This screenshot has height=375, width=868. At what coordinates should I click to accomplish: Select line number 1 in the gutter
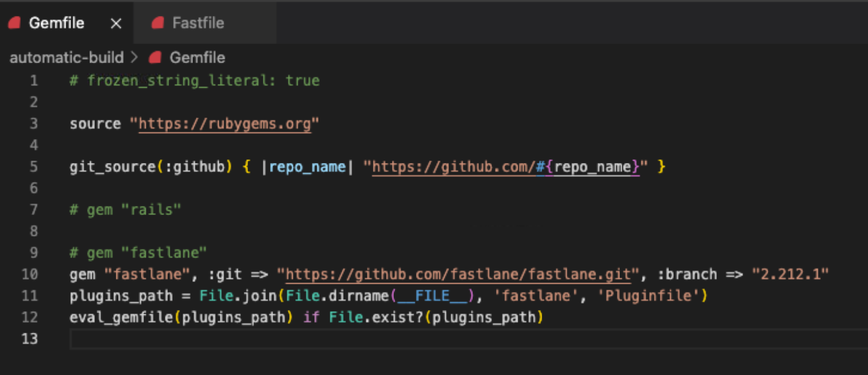[x=34, y=80]
